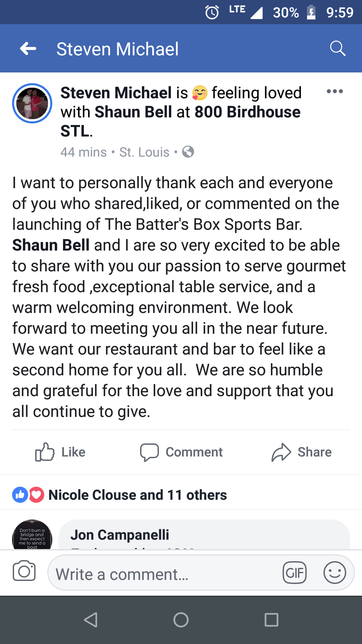Open the GIF picker
This screenshot has width=362, height=644.
(295, 573)
